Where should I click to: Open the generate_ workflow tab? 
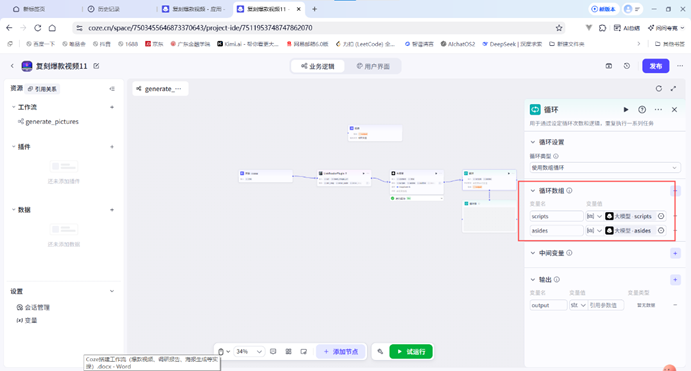pyautogui.click(x=160, y=89)
